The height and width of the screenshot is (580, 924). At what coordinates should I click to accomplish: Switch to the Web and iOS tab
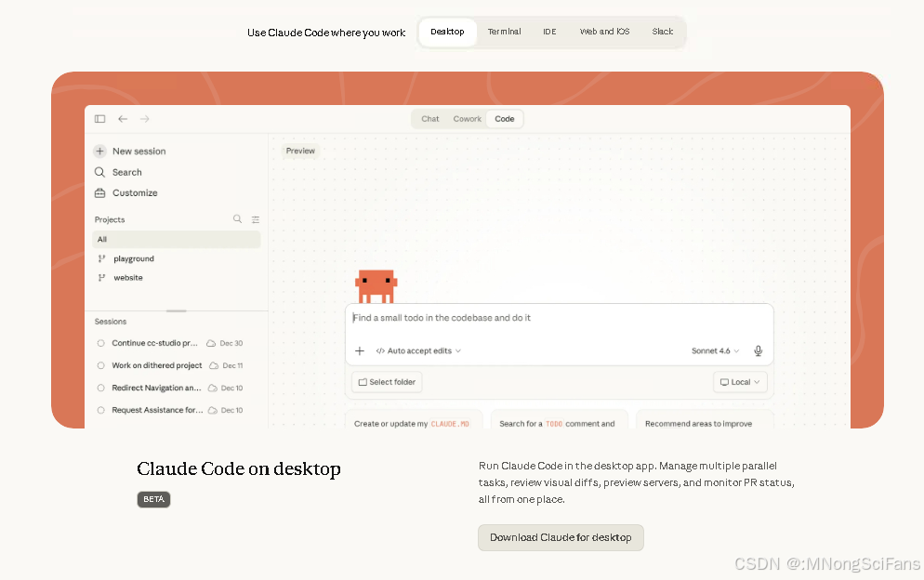click(604, 32)
